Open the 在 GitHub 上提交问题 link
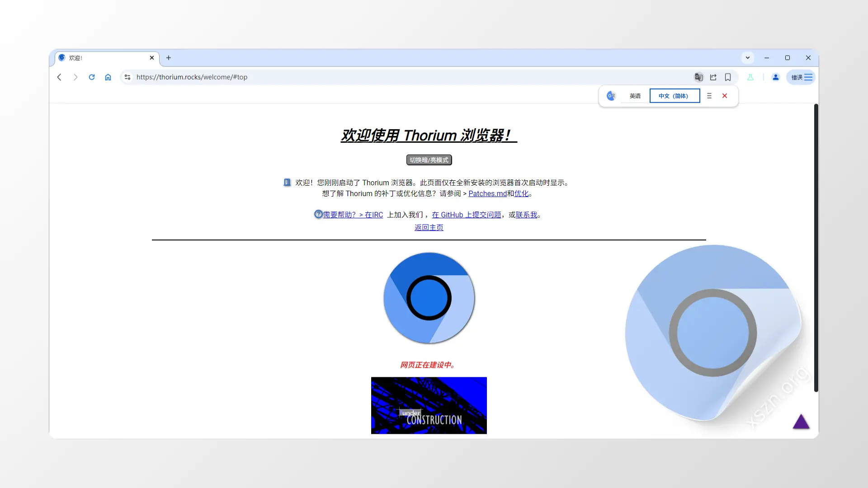 coord(466,215)
